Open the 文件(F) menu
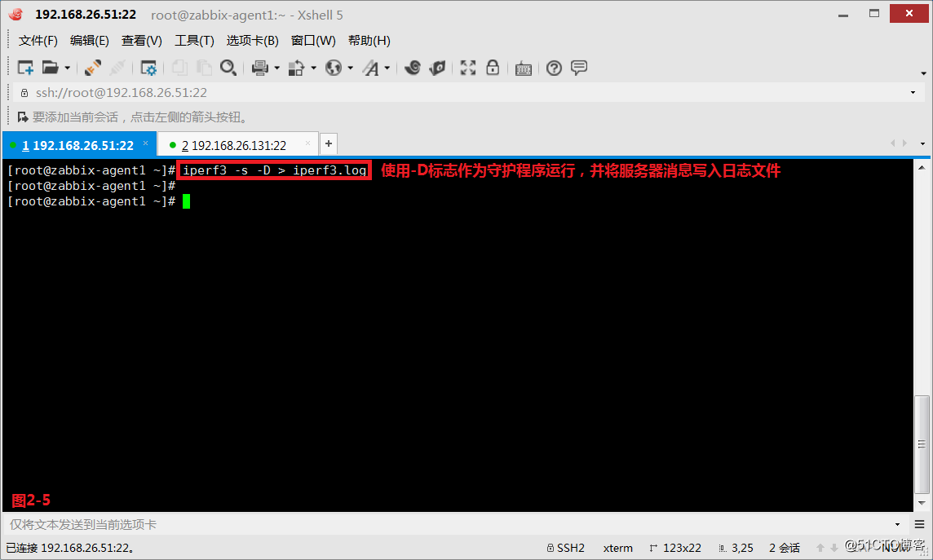Image resolution: width=933 pixels, height=560 pixels. point(38,41)
